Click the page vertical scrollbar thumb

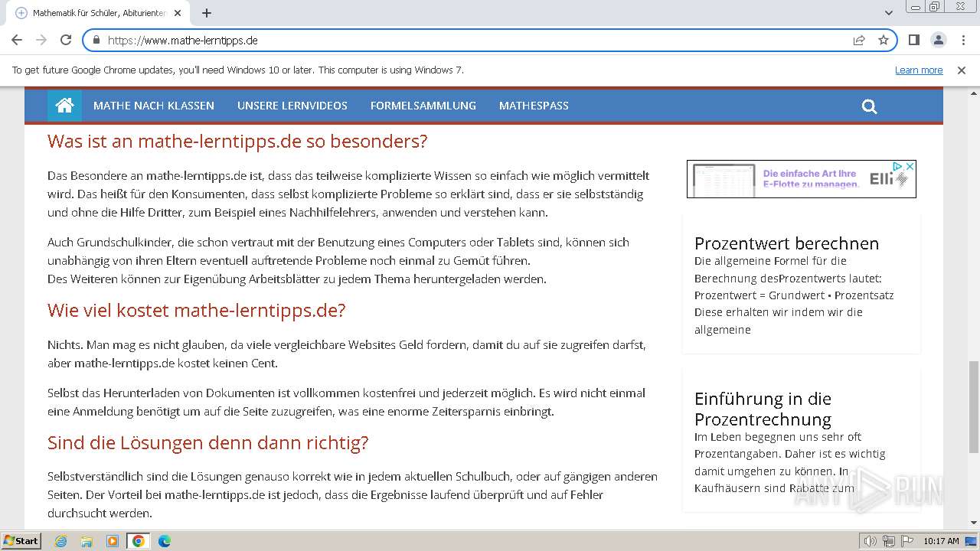[973, 406]
